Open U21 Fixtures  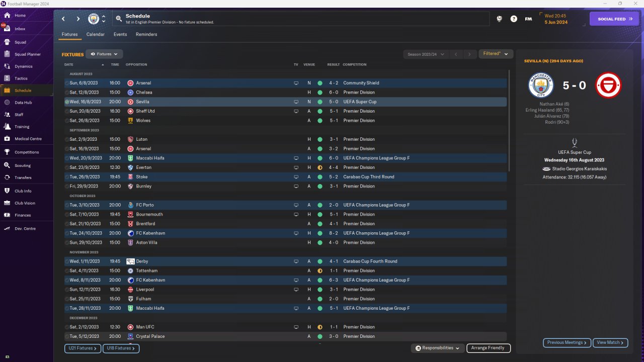click(x=83, y=348)
